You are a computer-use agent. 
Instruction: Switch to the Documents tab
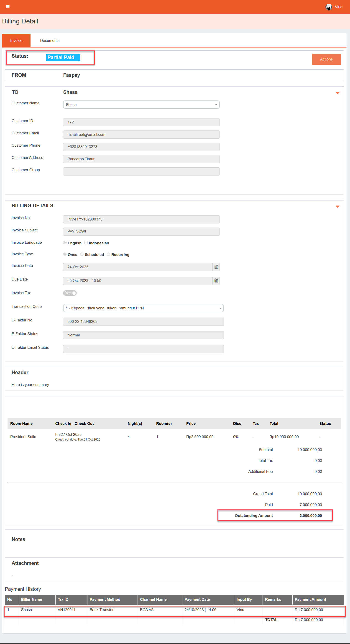(x=50, y=40)
